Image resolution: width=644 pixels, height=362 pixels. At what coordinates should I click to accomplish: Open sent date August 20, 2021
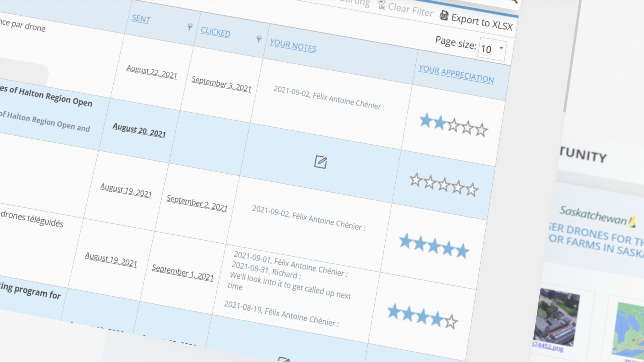(139, 130)
